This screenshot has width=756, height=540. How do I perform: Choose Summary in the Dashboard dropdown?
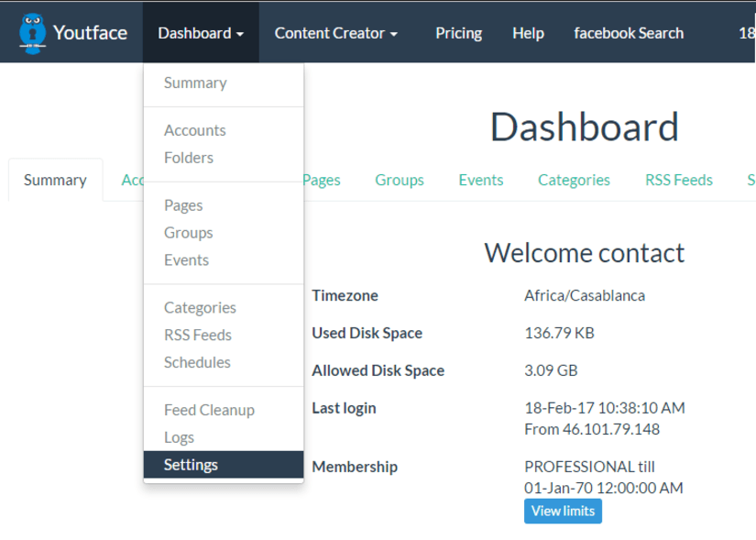[x=224, y=83]
